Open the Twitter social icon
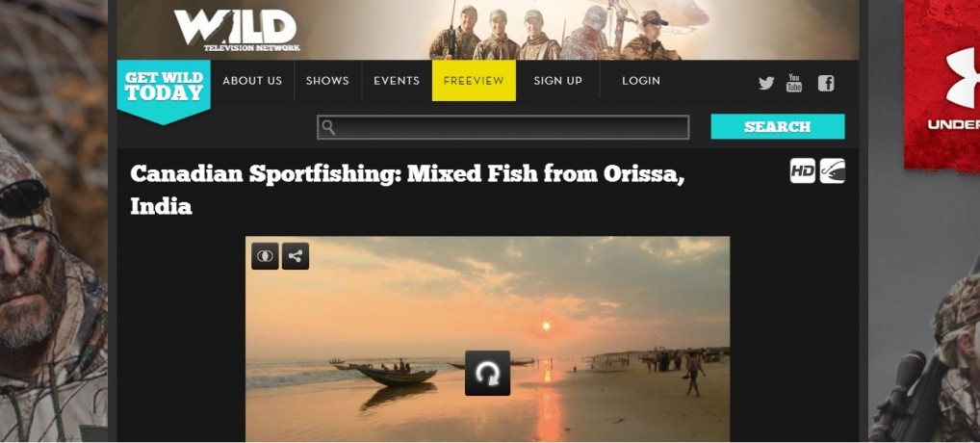The width and height of the screenshot is (980, 443). (766, 83)
